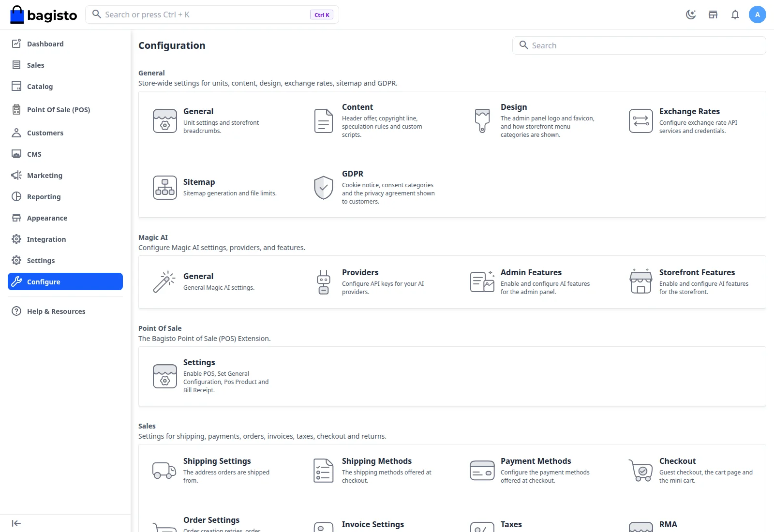Click the bagisto logo

pos(44,15)
